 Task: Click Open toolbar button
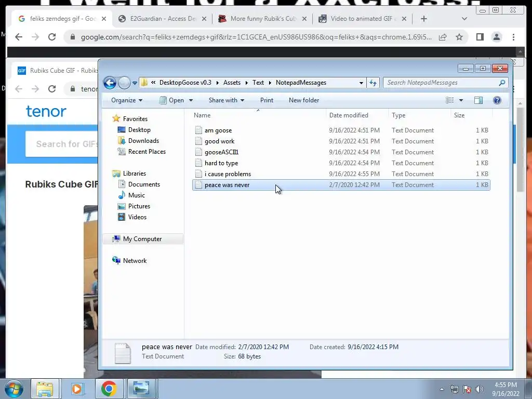(171, 100)
